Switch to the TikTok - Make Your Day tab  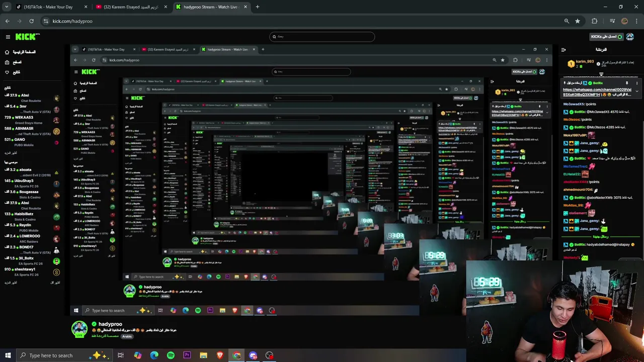click(x=51, y=7)
